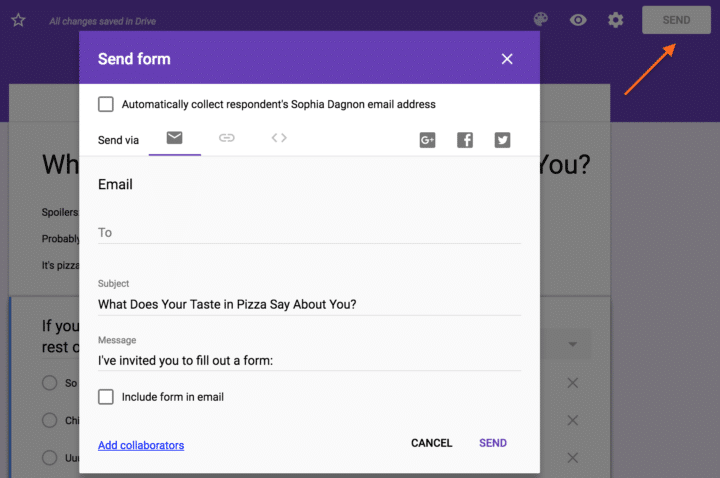This screenshot has height=478, width=720.
Task: Select the radio option starting 'Uu'
Action: 50,458
